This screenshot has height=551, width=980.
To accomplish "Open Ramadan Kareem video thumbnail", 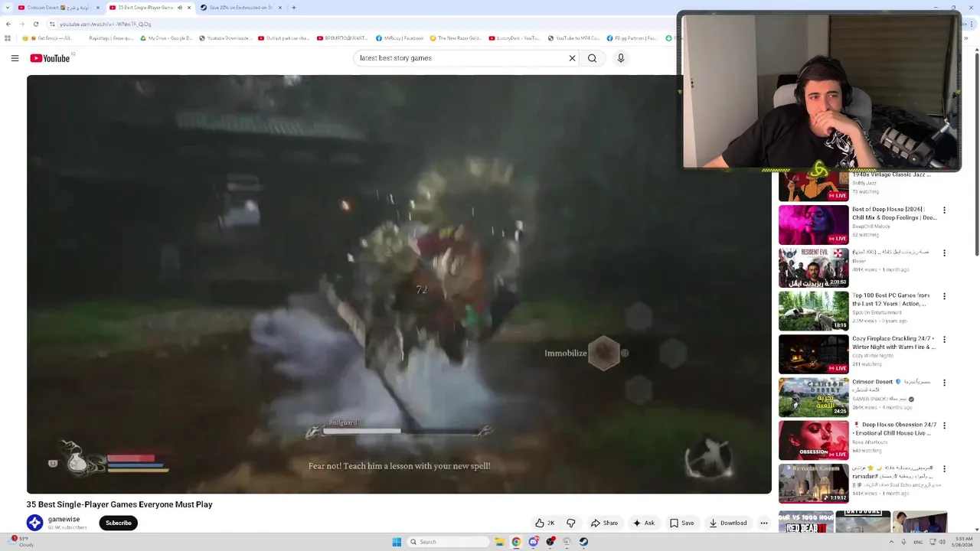I will (x=813, y=483).
